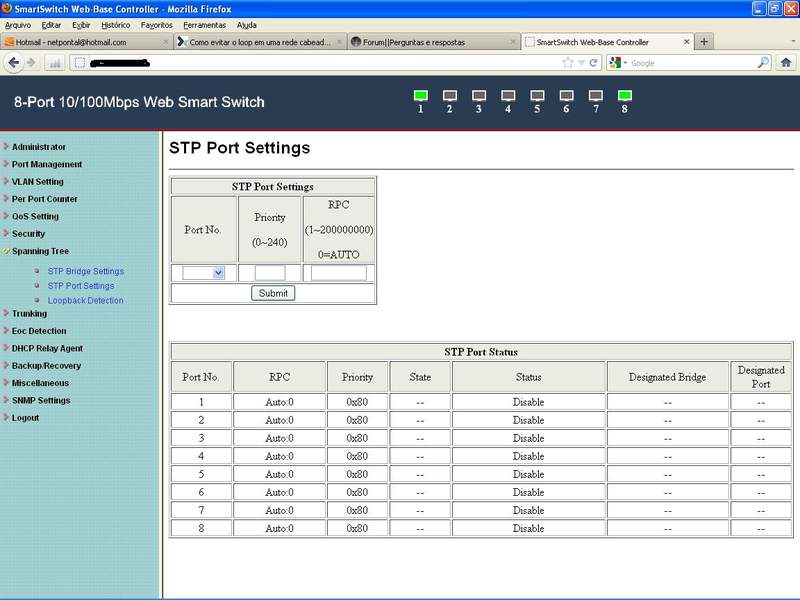Image resolution: width=800 pixels, height=600 pixels.
Task: Open the Ferramentas menu
Action: click(x=205, y=25)
